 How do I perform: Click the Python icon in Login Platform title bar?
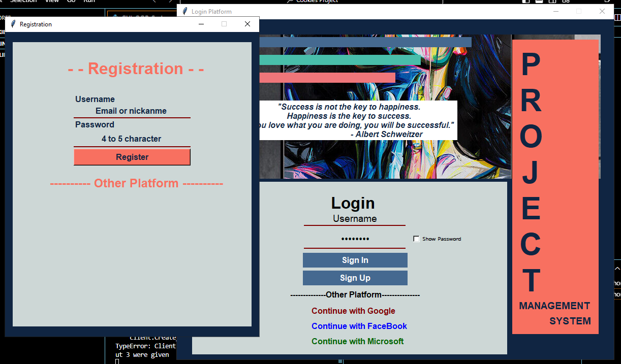pyautogui.click(x=184, y=11)
